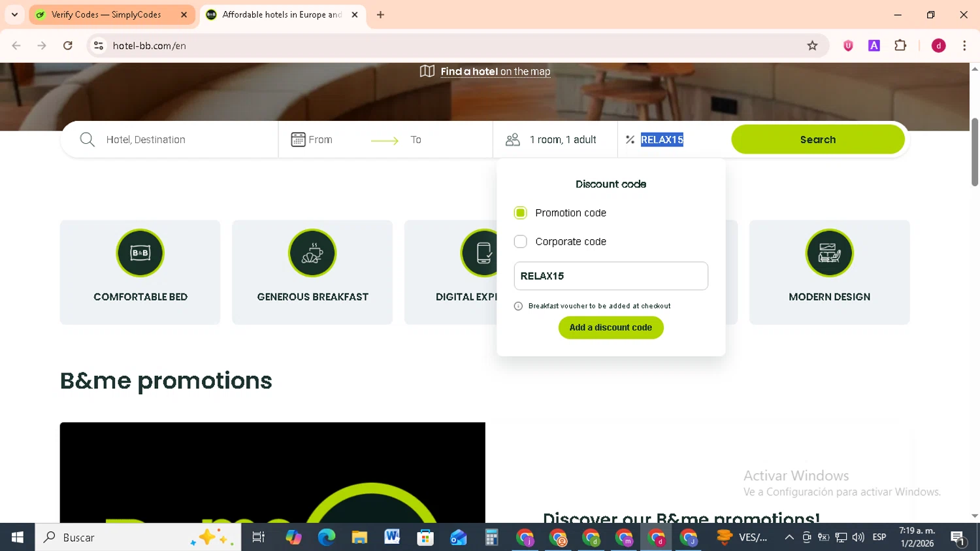
Task: Click the Comfortable Bed B&B icon
Action: coord(140,253)
